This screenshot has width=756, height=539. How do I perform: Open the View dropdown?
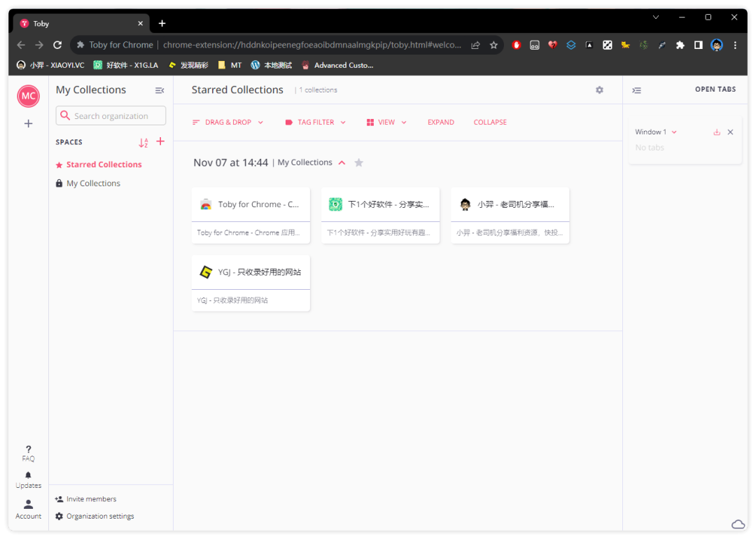[x=386, y=122]
